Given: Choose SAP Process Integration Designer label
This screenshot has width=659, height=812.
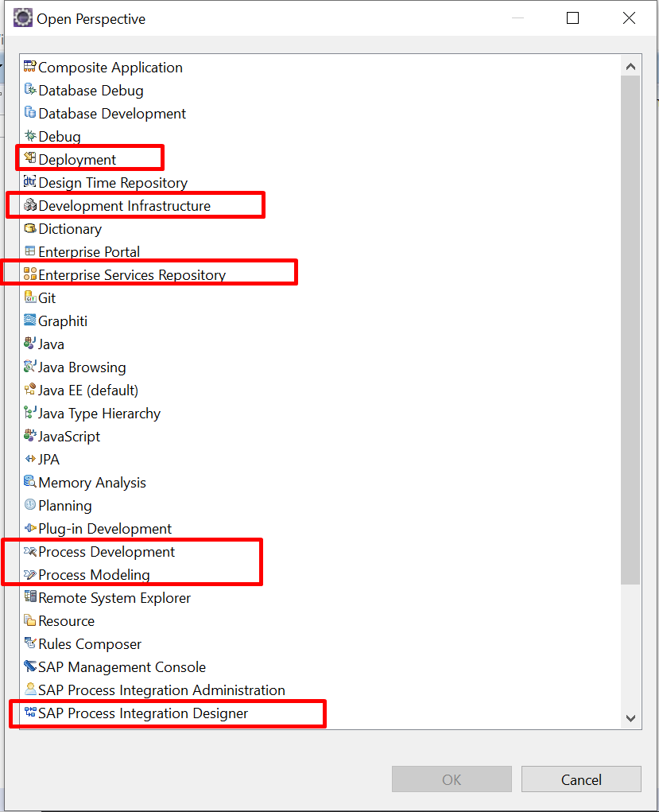Looking at the screenshot, I should coord(143,714).
